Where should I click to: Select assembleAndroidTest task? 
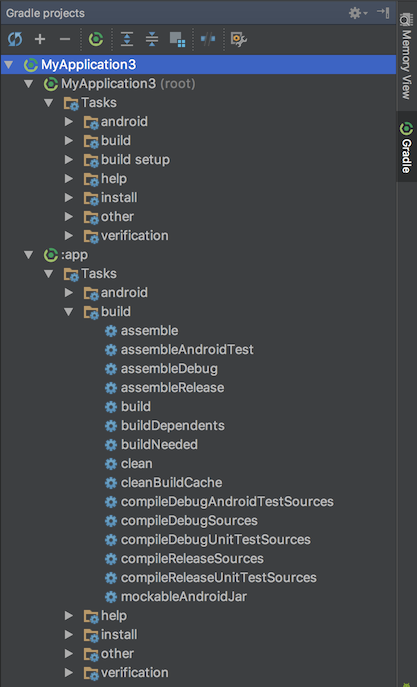[x=187, y=349]
